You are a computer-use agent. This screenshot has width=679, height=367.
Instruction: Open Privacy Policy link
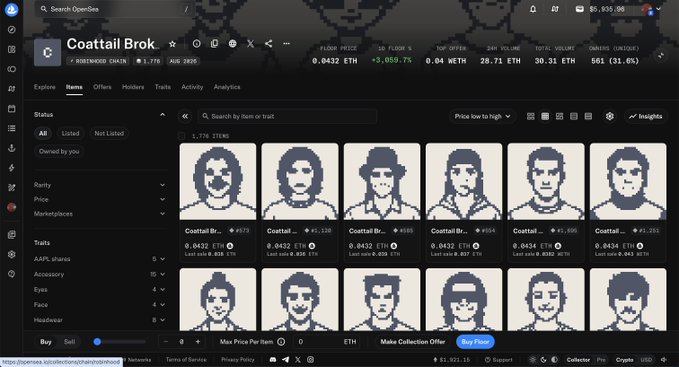(238, 360)
